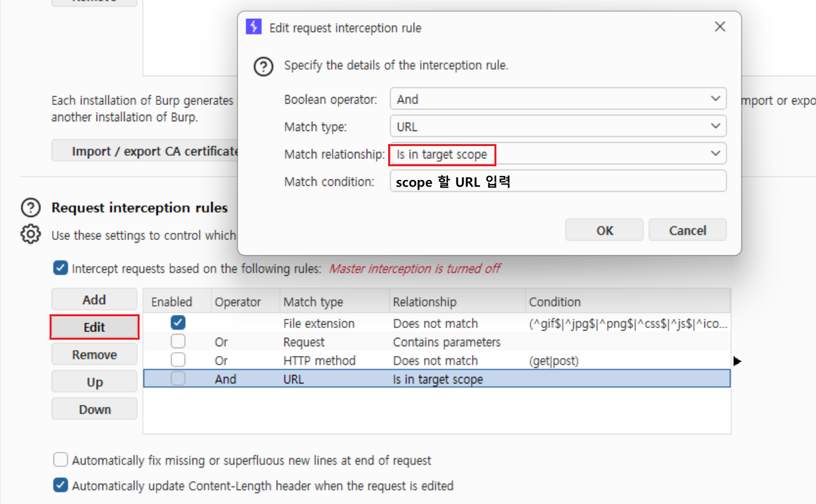Disable the File extension rule checkbox

[x=177, y=323]
